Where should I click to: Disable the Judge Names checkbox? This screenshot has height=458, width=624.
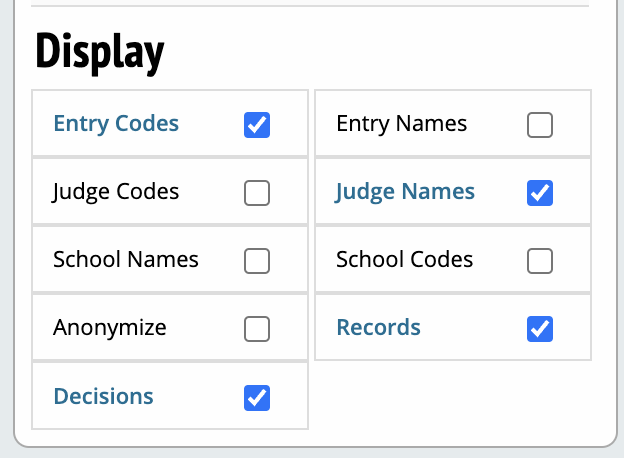coord(540,193)
